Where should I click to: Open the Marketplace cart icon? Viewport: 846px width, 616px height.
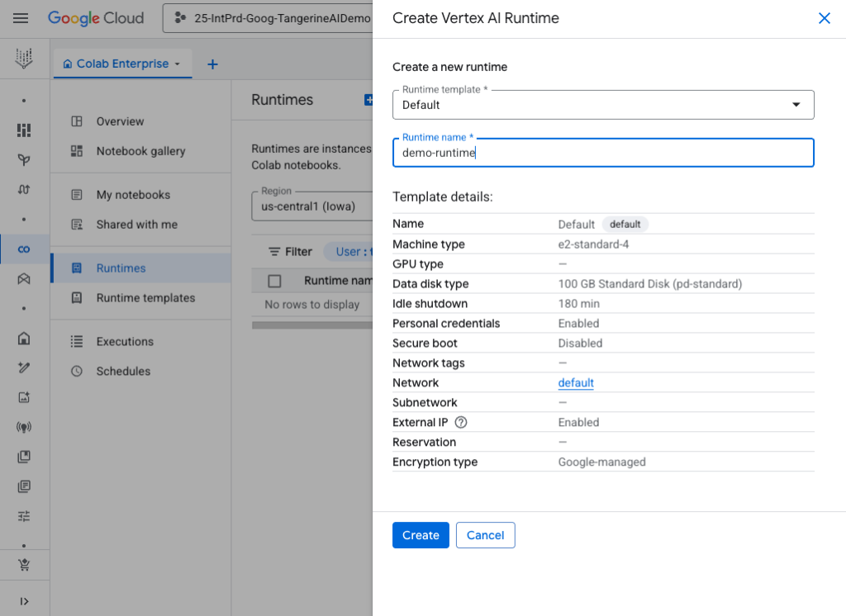pyautogui.click(x=24, y=565)
